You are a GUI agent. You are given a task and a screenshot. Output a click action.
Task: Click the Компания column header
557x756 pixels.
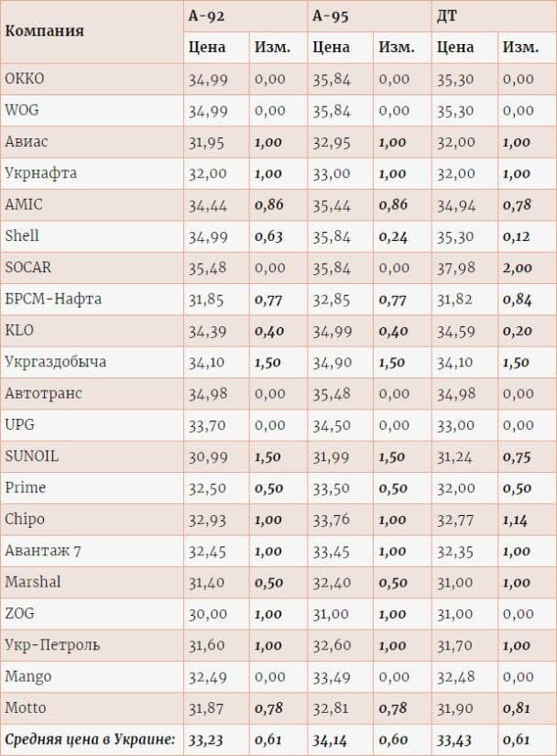coord(44,30)
